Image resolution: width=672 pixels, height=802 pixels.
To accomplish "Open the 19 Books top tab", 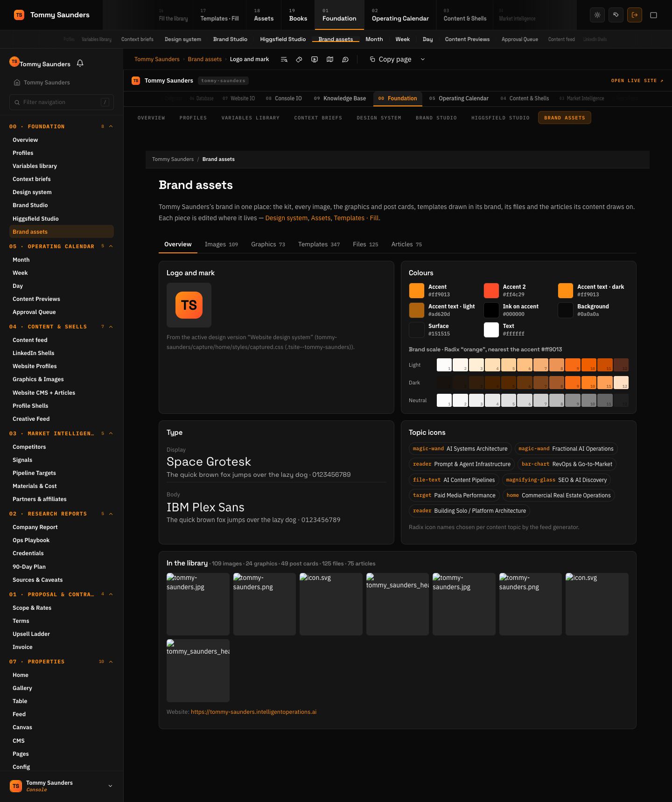I will 298,15.
